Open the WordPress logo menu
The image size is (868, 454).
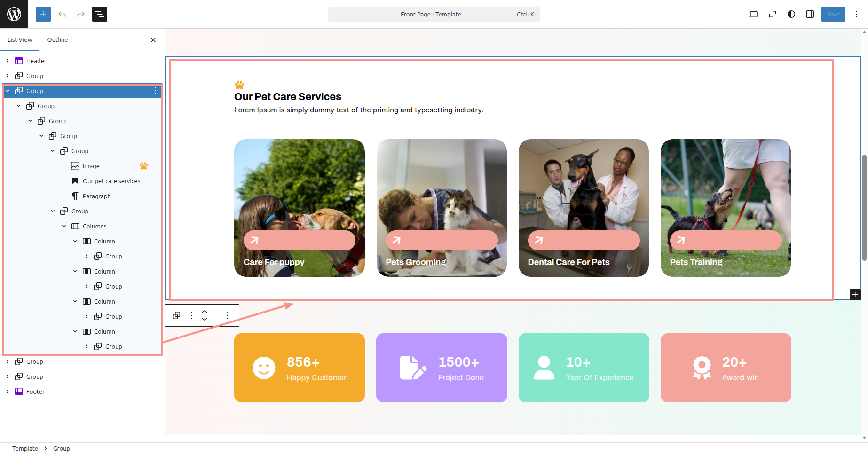[x=14, y=14]
